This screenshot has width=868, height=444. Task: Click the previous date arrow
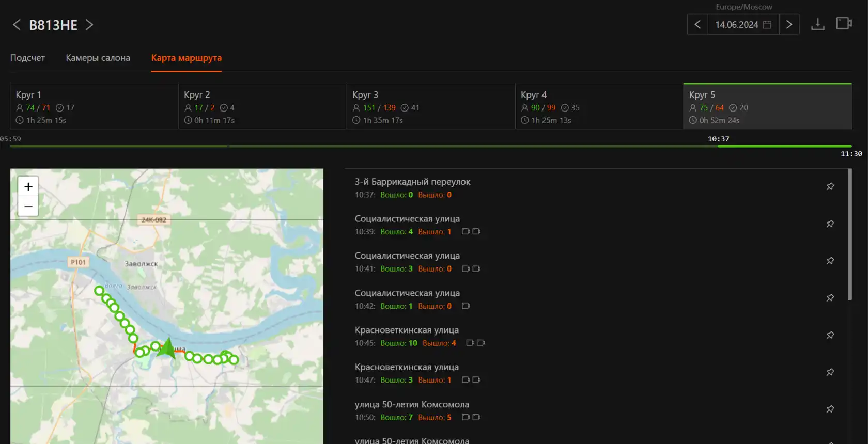(x=698, y=24)
